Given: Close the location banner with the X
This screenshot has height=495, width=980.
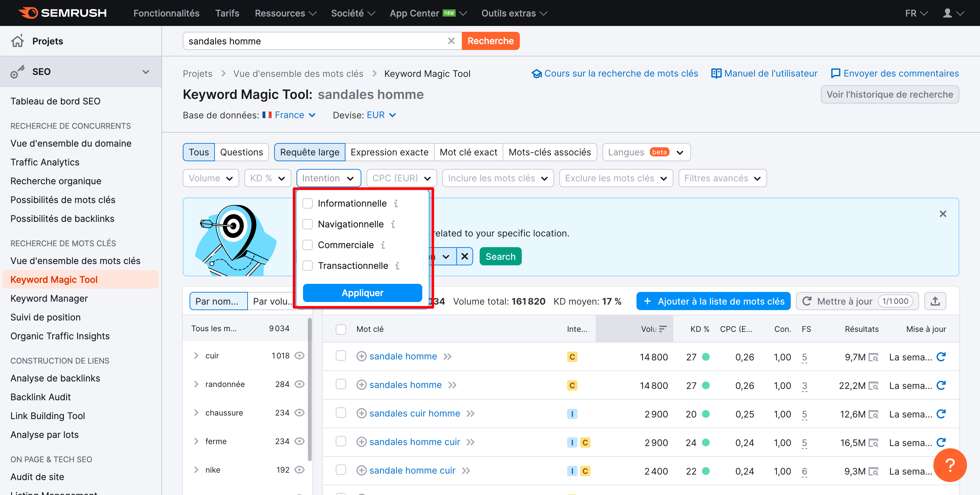Looking at the screenshot, I should (943, 214).
